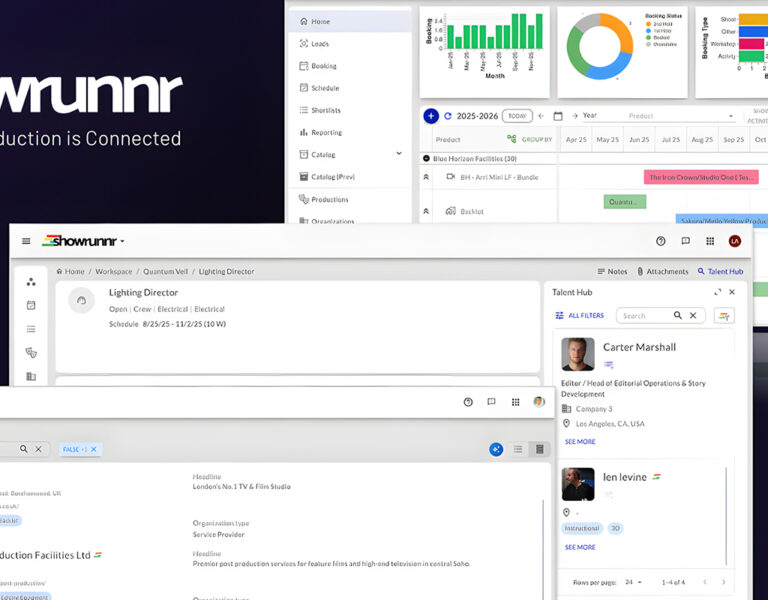Click the Workspace breadcrumb link

pos(114,271)
